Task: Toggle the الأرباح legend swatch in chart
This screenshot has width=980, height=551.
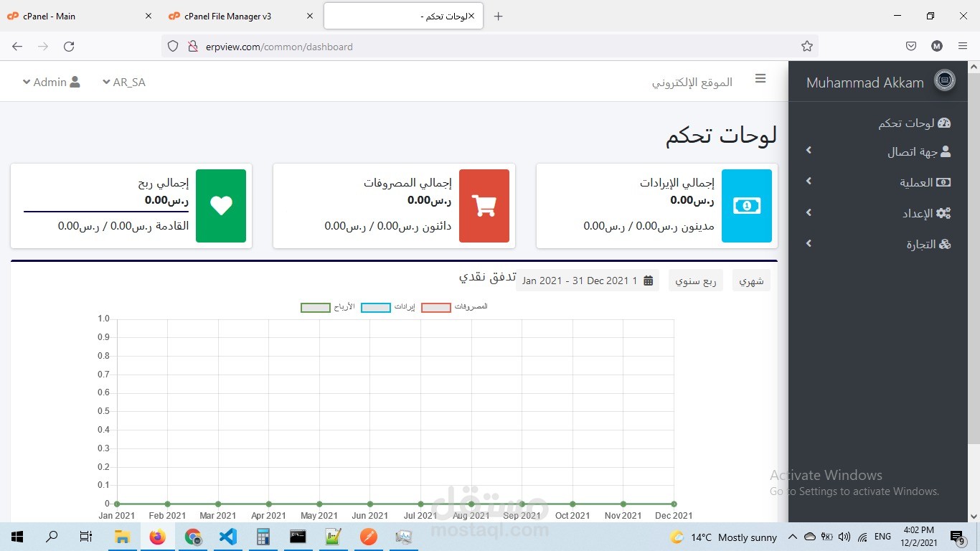Action: 316,308
